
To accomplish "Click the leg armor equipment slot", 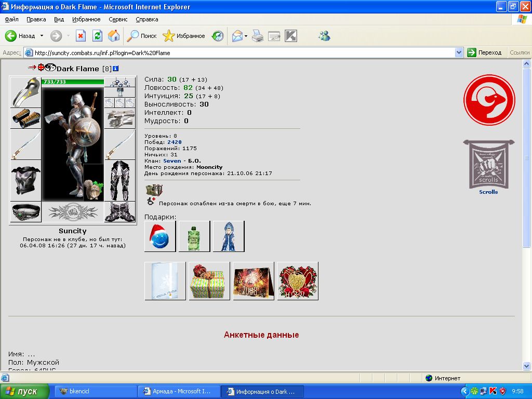I will tap(120, 181).
